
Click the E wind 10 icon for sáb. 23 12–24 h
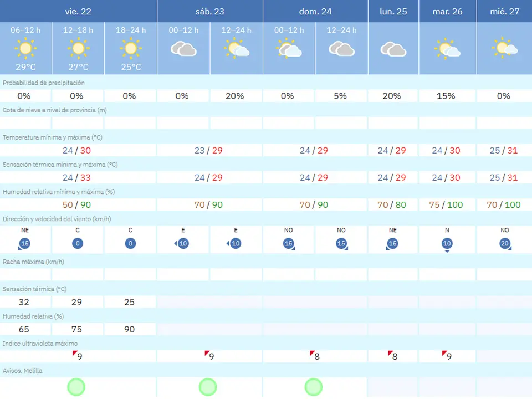pyautogui.click(x=234, y=243)
